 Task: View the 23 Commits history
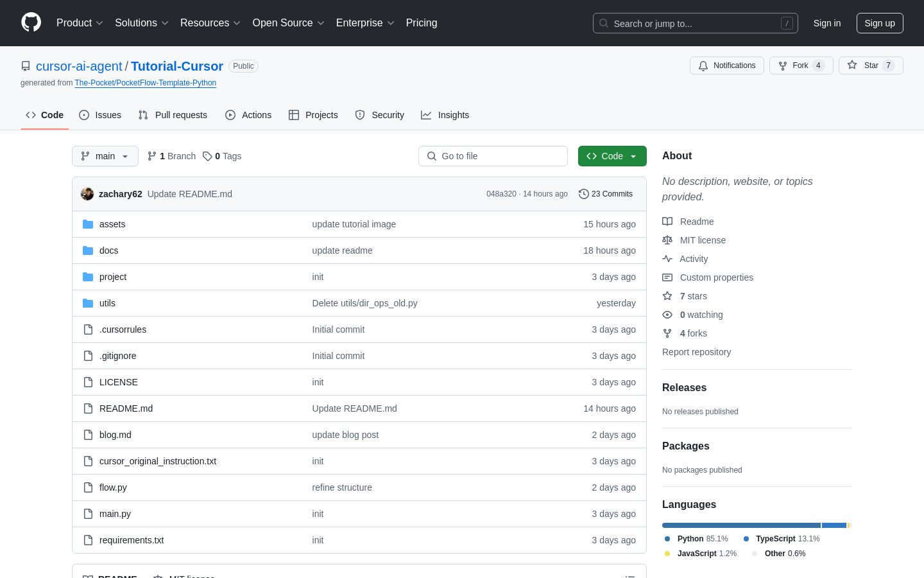coord(606,194)
